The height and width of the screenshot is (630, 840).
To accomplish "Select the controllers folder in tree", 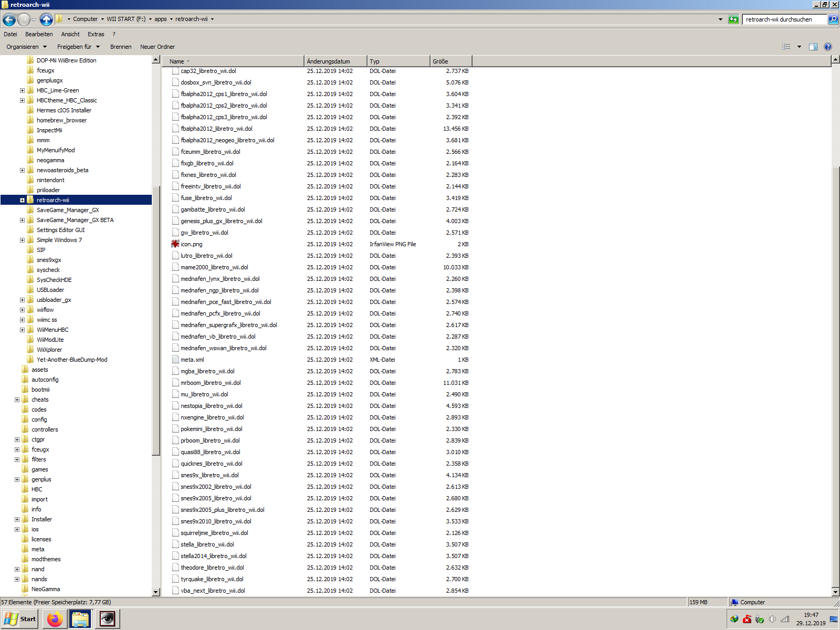I will click(45, 429).
